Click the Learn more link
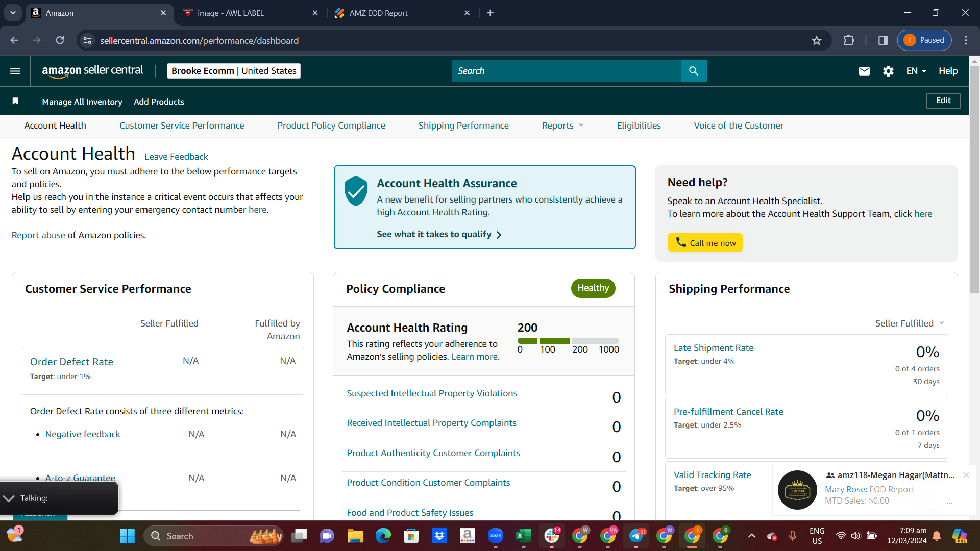980x551 pixels. [x=475, y=357]
